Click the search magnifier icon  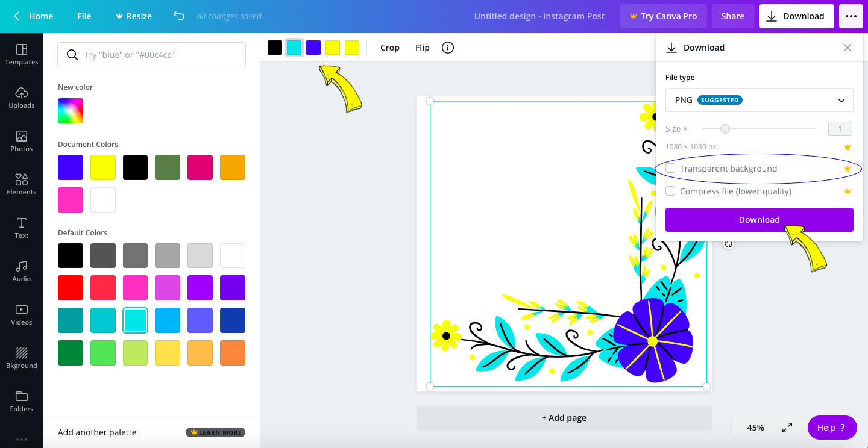tap(72, 55)
